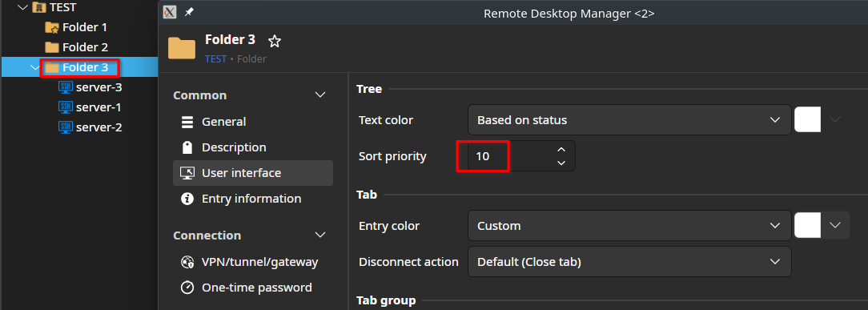Viewport: 868px width, 310px height.
Task: Open the General settings page
Action: (x=253, y=122)
